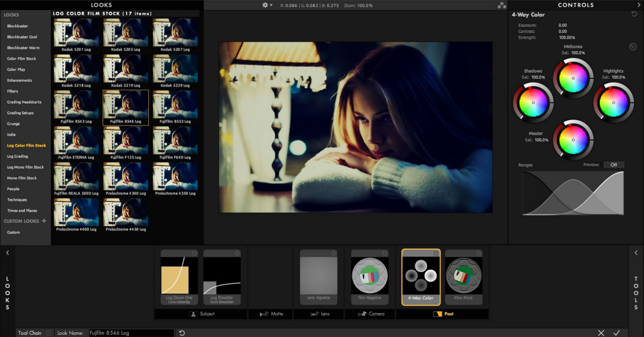Disable the Log Down One tool
644x337 pixels.
tap(194, 253)
